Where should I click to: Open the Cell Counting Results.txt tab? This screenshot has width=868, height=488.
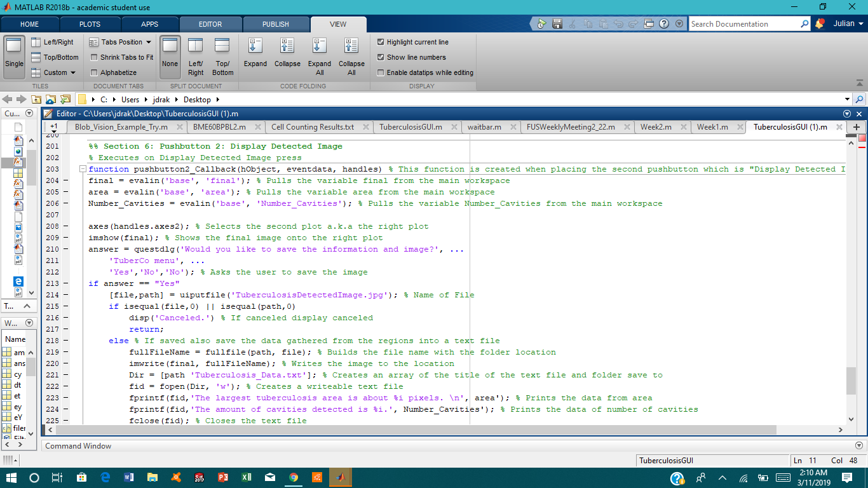pos(313,127)
